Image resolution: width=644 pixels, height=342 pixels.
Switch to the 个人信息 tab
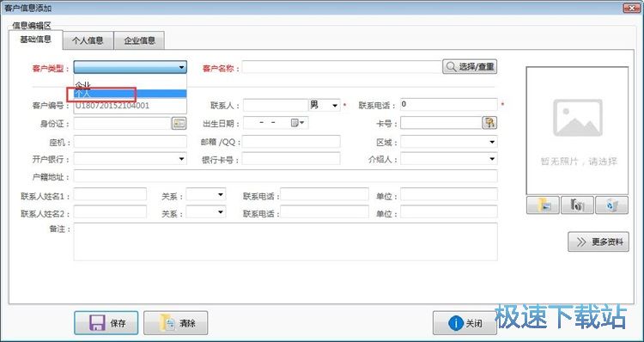point(88,40)
